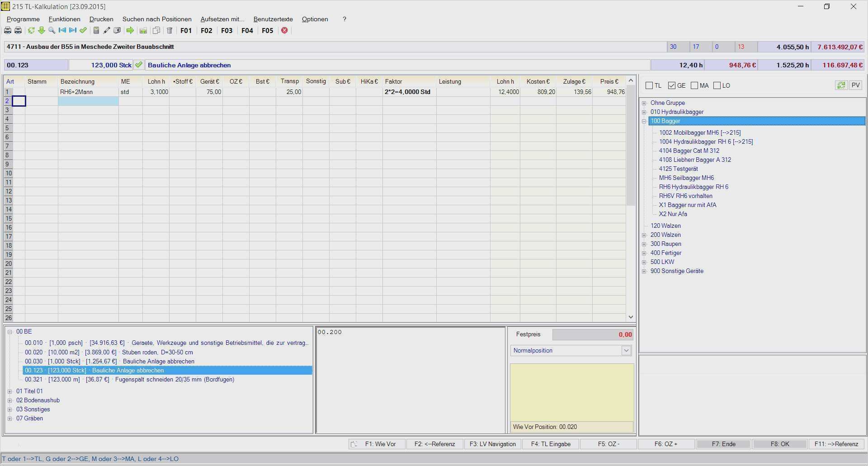Click the copy pages toolbar icon
This screenshot has width=868, height=466.
156,30
